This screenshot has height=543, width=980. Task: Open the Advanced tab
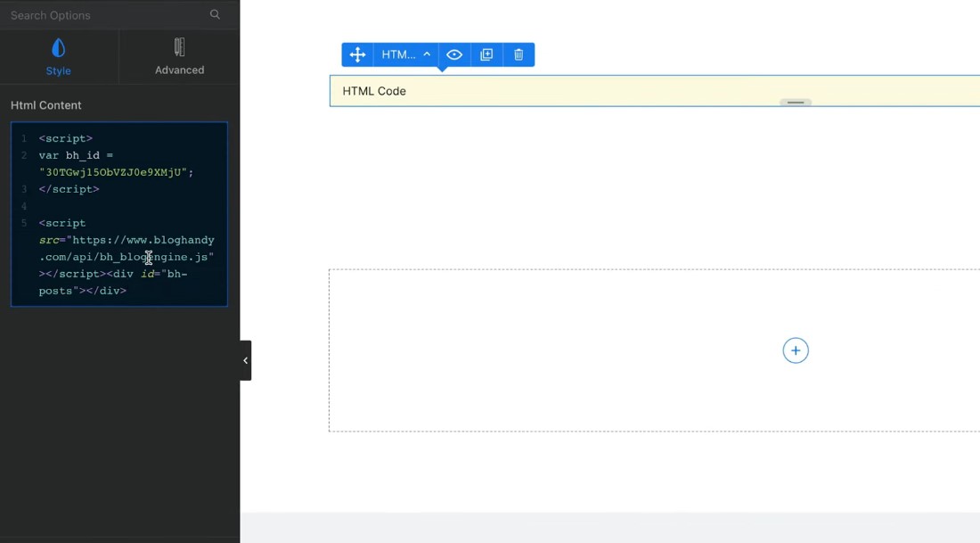179,57
